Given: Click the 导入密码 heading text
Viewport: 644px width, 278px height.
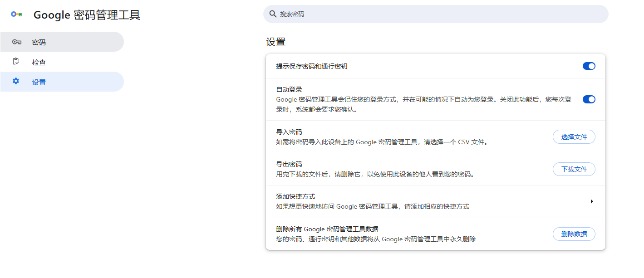Looking at the screenshot, I should (x=289, y=132).
